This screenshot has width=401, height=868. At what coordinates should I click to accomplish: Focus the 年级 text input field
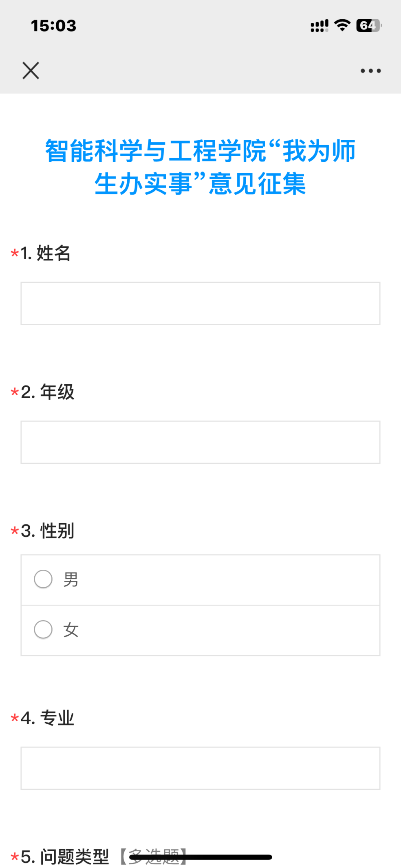(x=200, y=442)
